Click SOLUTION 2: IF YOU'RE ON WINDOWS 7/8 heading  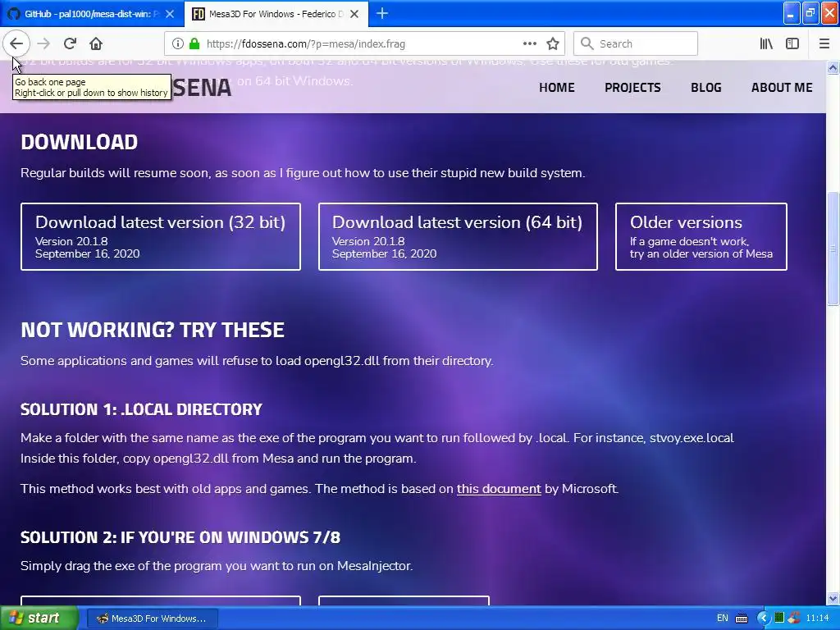(x=180, y=537)
